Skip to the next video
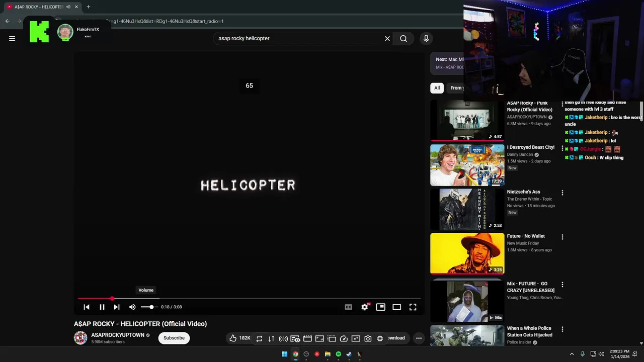The image size is (644, 362). [117, 307]
